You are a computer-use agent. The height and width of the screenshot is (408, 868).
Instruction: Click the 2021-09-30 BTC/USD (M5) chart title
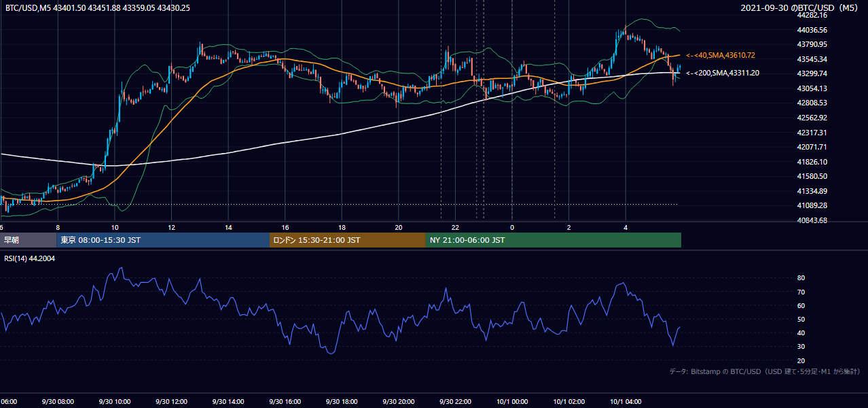pyautogui.click(x=799, y=7)
